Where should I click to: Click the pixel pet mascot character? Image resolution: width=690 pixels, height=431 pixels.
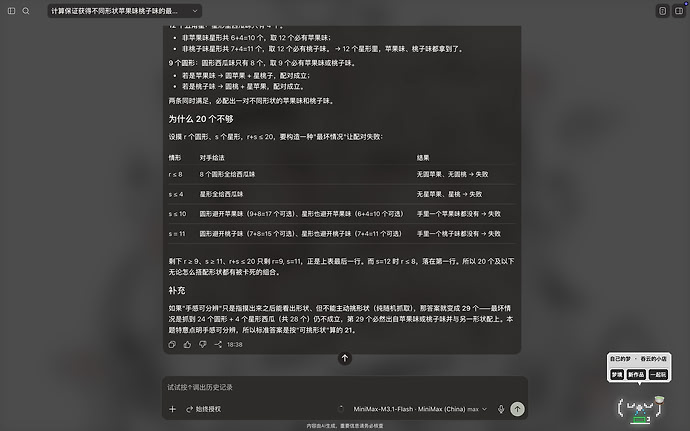coord(639,409)
